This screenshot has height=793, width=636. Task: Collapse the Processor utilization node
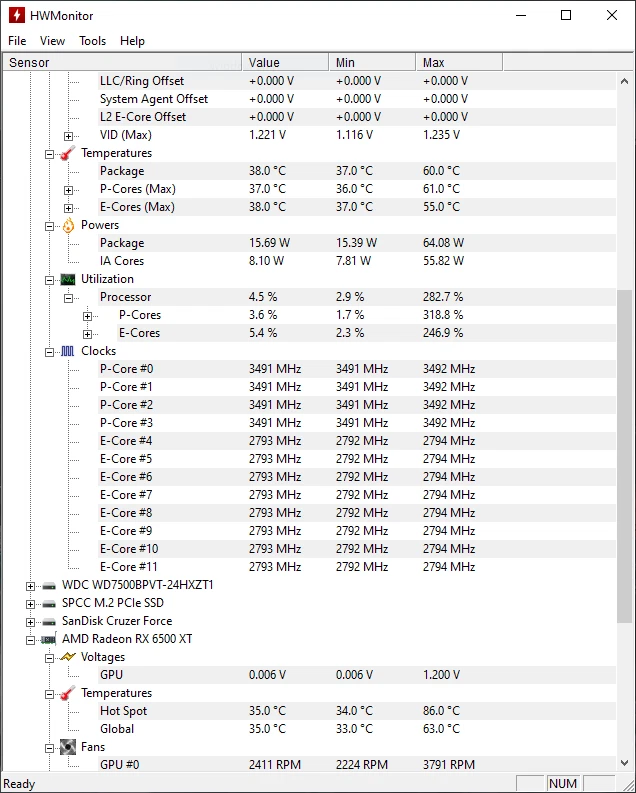pyautogui.click(x=69, y=297)
